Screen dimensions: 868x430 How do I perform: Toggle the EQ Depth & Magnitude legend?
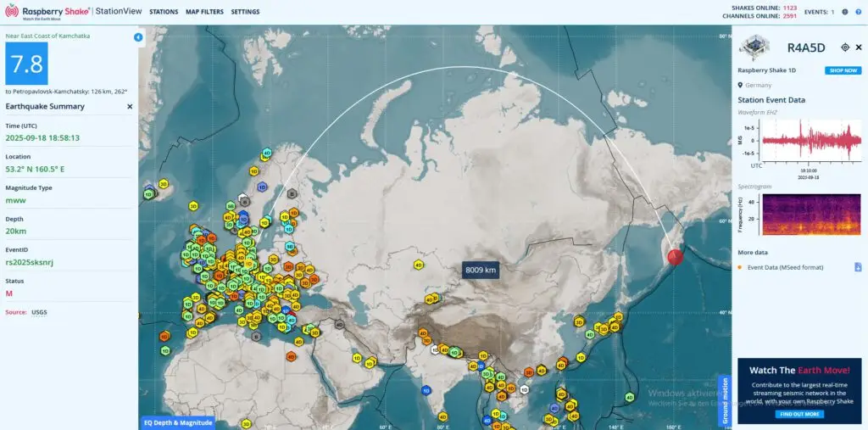178,422
